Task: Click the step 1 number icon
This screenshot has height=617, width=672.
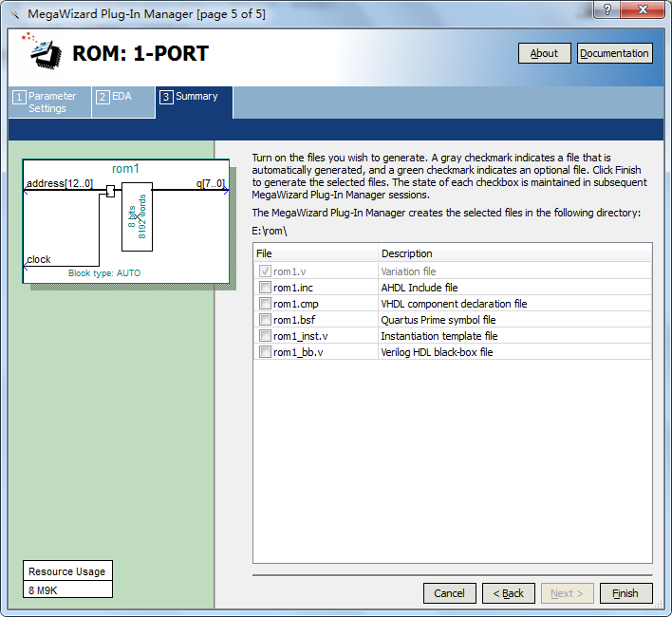Action: click(19, 97)
